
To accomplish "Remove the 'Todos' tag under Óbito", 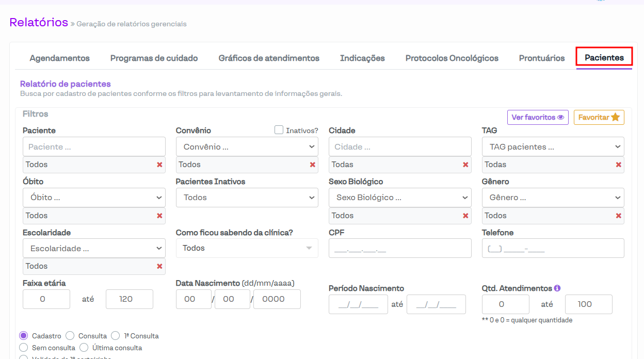I will pyautogui.click(x=159, y=216).
